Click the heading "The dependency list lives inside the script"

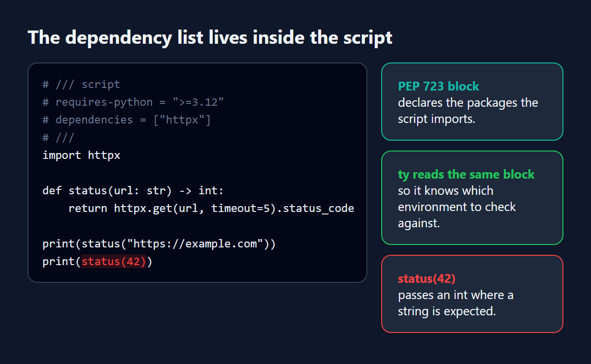[x=210, y=37]
